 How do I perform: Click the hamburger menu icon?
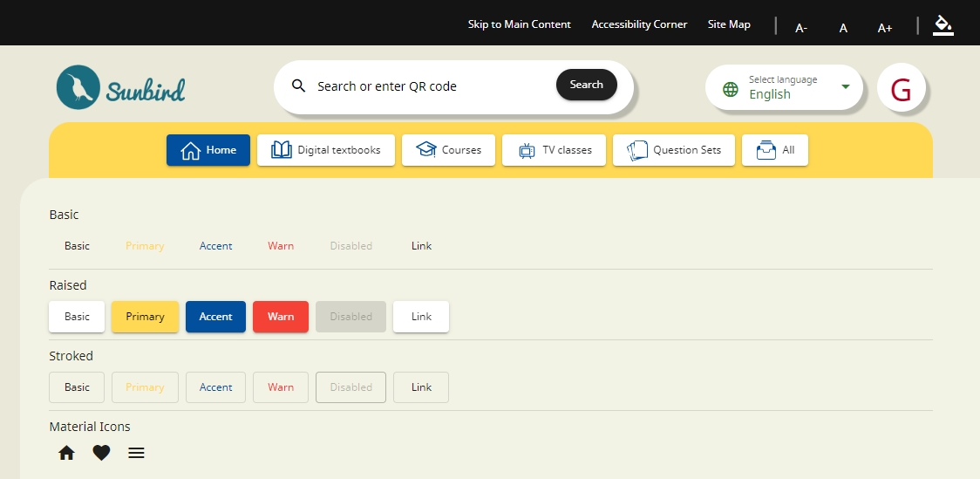pyautogui.click(x=136, y=453)
